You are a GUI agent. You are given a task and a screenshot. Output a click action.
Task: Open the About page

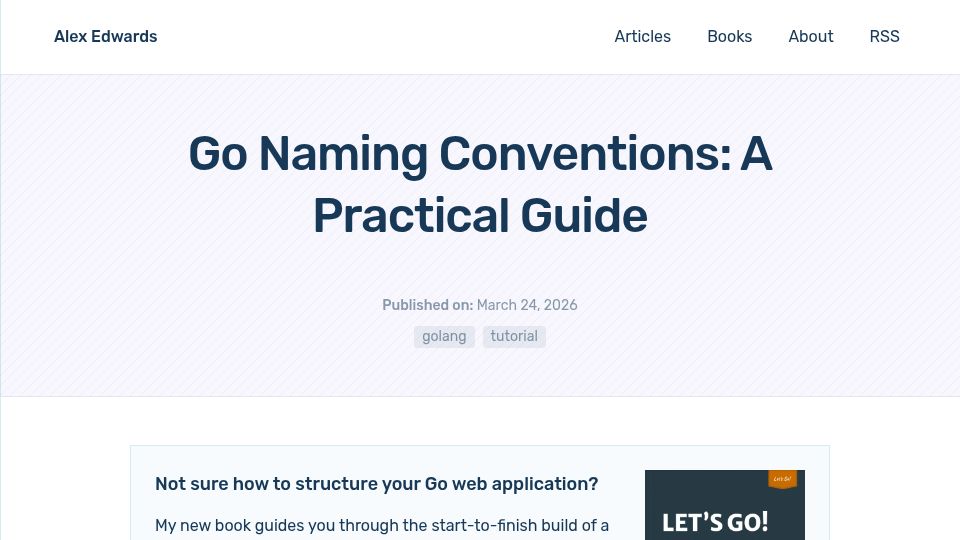pyautogui.click(x=811, y=37)
